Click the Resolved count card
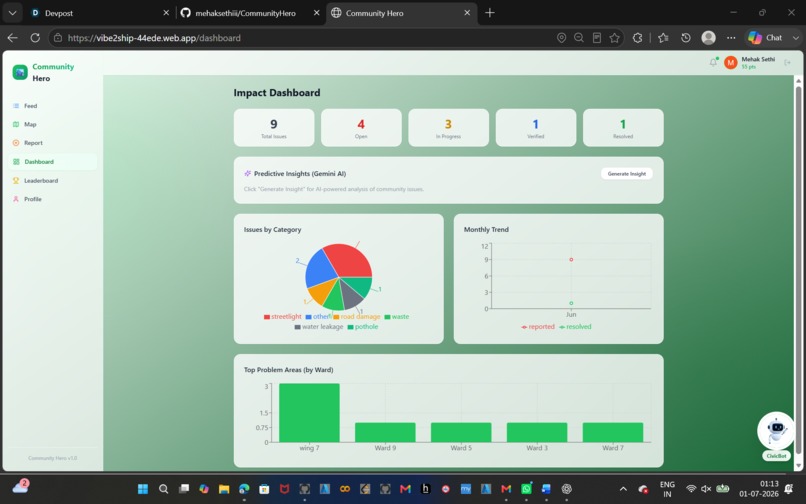The height and width of the screenshot is (504, 806). [623, 128]
